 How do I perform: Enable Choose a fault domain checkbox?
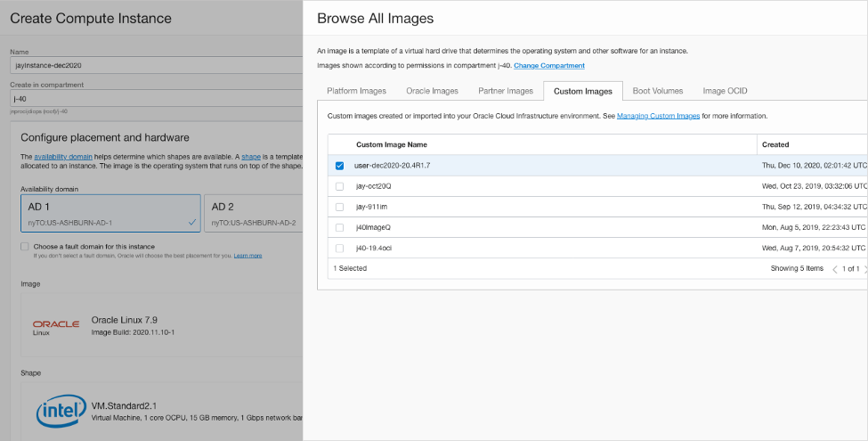pos(25,246)
